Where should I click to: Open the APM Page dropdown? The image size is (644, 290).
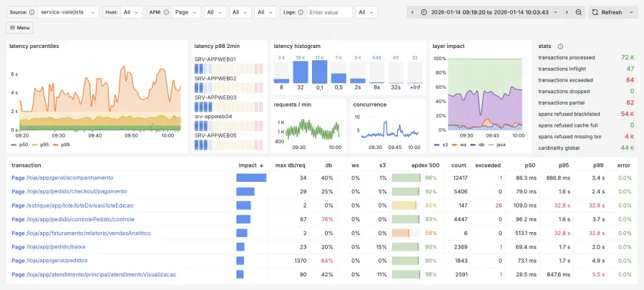(x=186, y=12)
